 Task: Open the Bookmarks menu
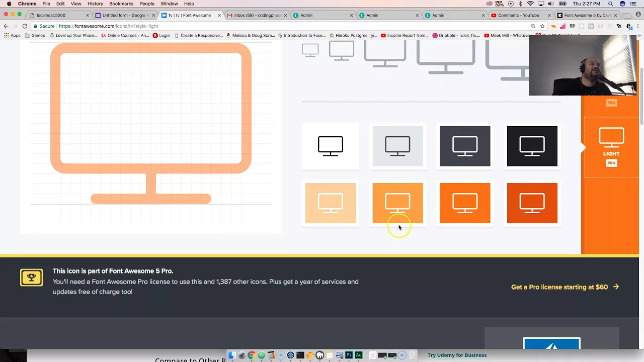coord(121,4)
